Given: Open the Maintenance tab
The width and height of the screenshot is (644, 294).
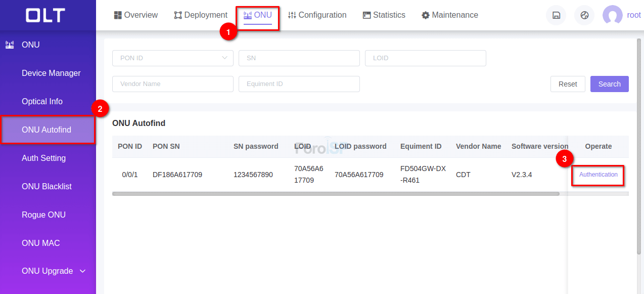Looking at the screenshot, I should pos(450,15).
